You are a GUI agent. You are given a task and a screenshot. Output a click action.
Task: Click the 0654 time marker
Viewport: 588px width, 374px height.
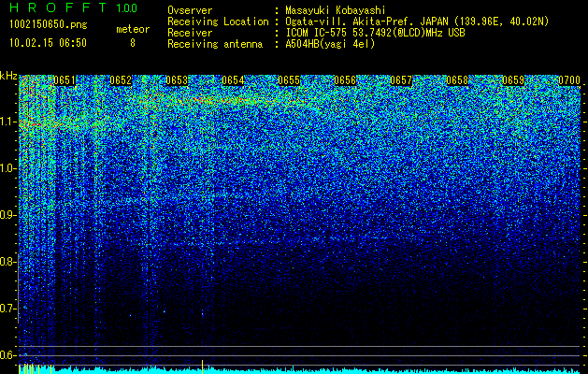(233, 80)
